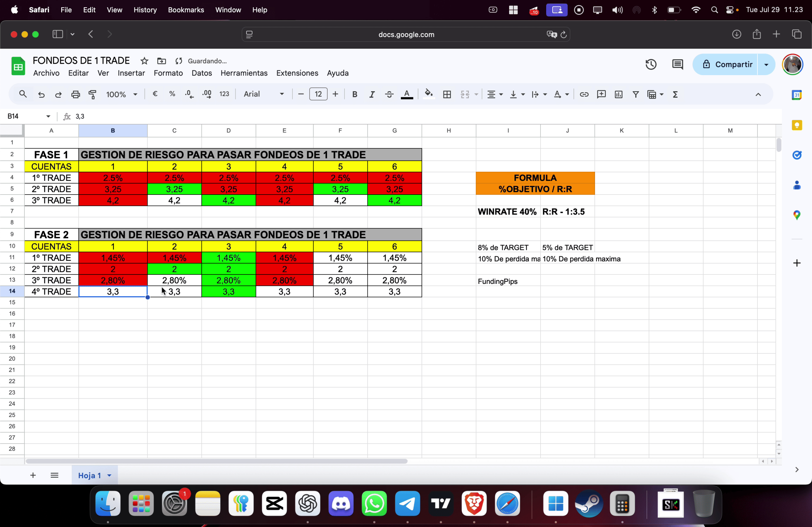Click the font size input field

pos(318,94)
